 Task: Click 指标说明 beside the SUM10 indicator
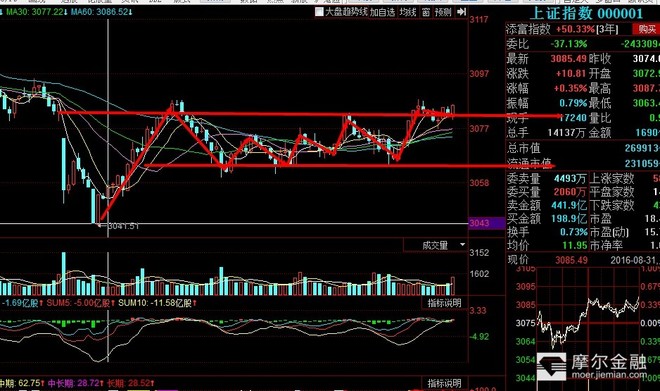point(444,303)
